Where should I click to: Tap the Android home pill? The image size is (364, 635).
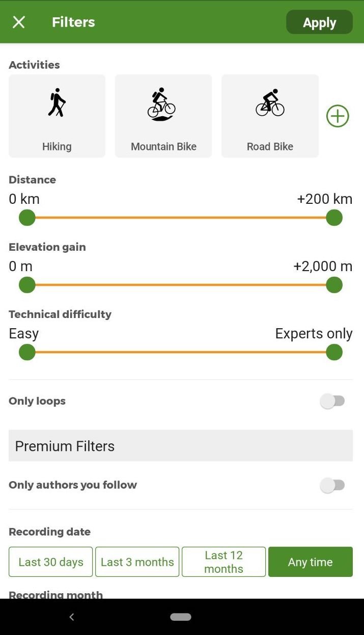point(181,617)
